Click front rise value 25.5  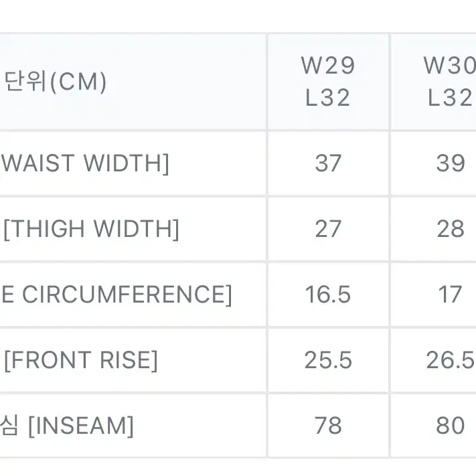click(x=328, y=360)
